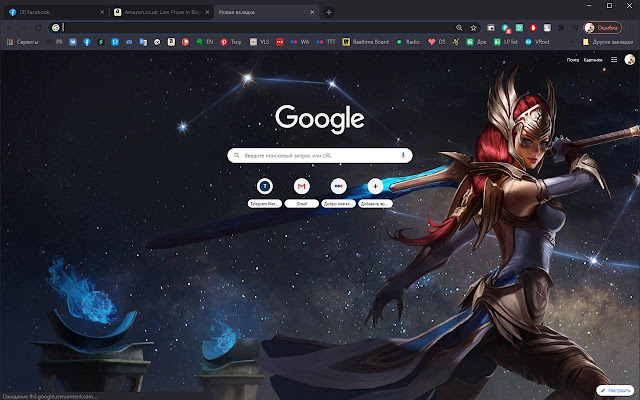Open the Telegram shortcut tile
The width and height of the screenshot is (640, 400).
[264, 193]
